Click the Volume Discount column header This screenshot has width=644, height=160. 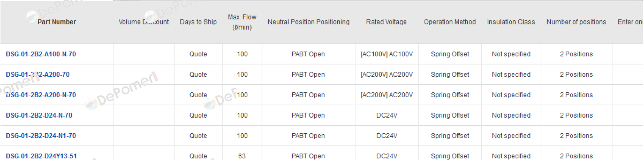(144, 22)
